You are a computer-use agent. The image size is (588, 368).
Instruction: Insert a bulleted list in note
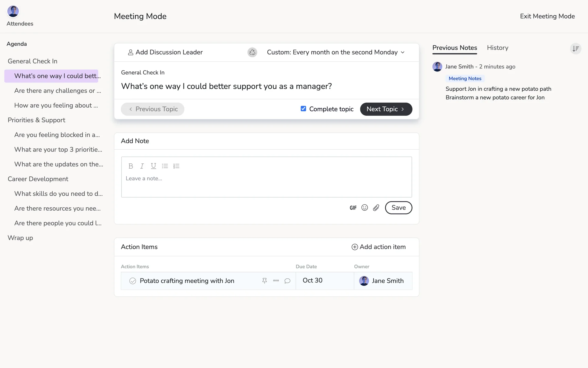[165, 166]
